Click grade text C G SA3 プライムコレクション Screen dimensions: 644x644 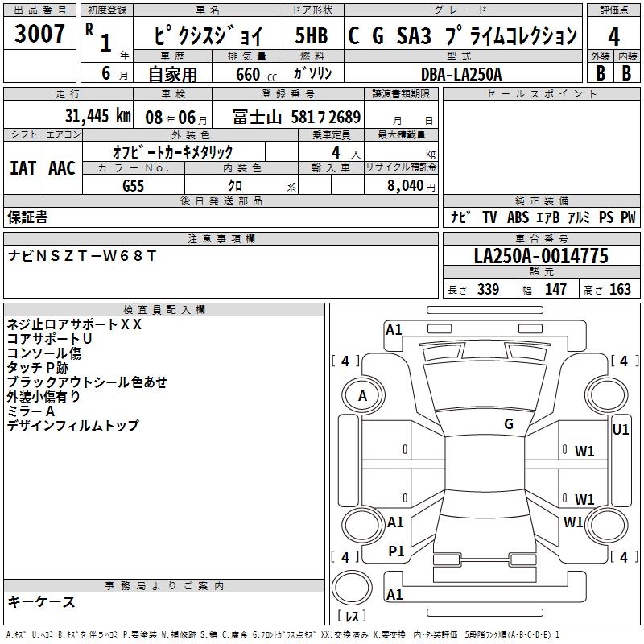pyautogui.click(x=462, y=35)
